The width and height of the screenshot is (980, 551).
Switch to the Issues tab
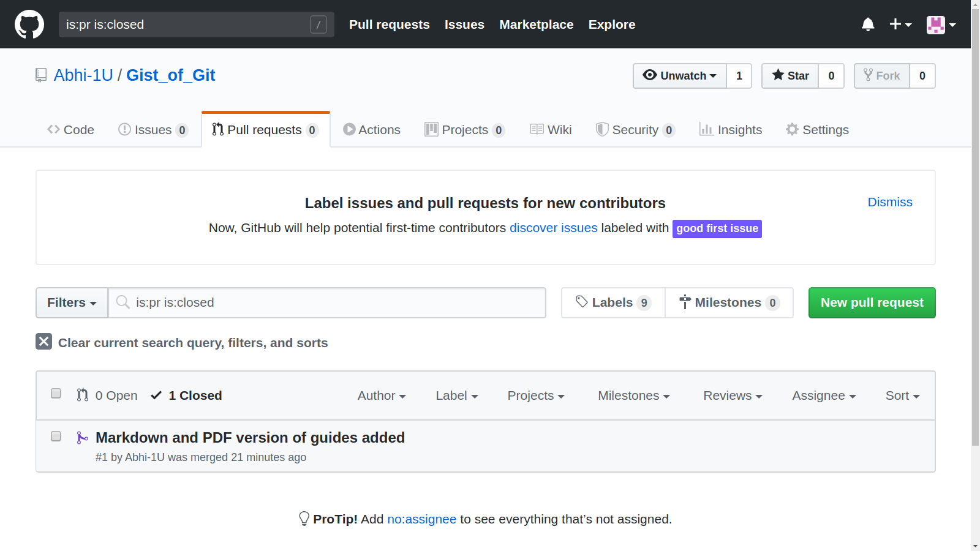coord(153,130)
